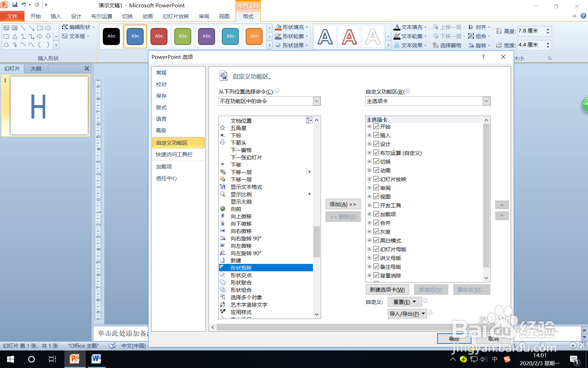588x368 pixels.
Task: Enable the 开发工具 checkbox
Action: [376, 205]
